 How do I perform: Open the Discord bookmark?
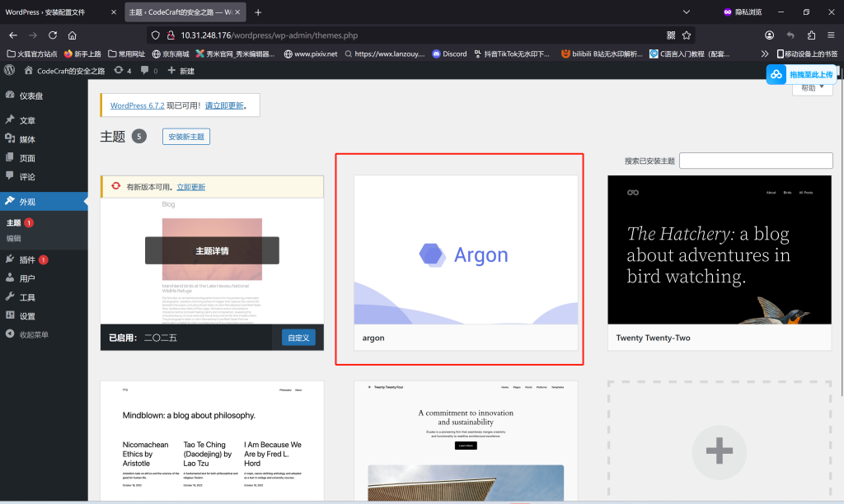pos(449,54)
